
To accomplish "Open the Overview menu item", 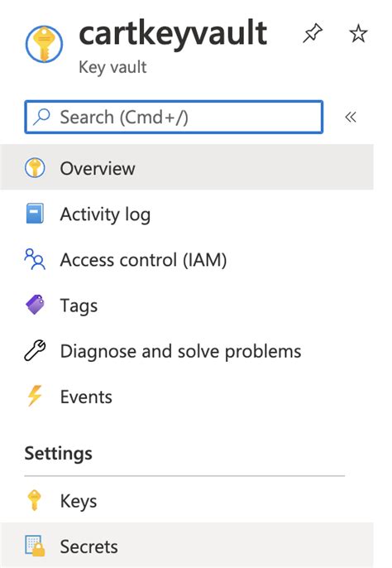I will point(187,167).
